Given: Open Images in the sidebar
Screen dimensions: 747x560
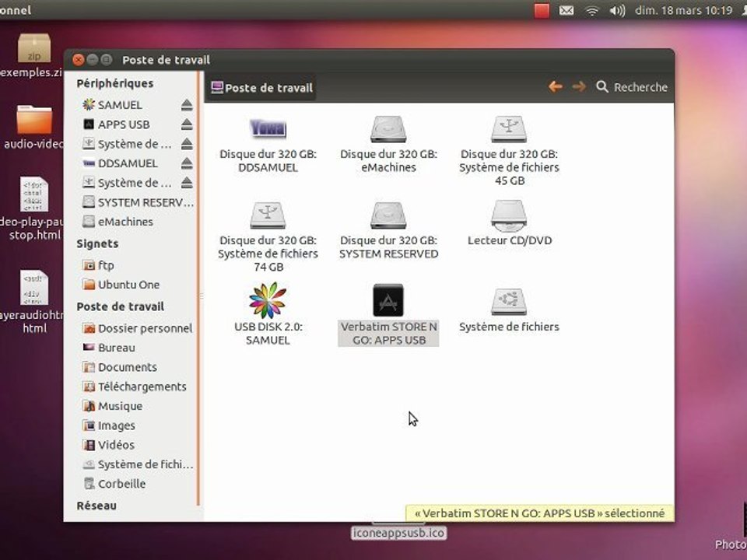Looking at the screenshot, I should [x=109, y=425].
